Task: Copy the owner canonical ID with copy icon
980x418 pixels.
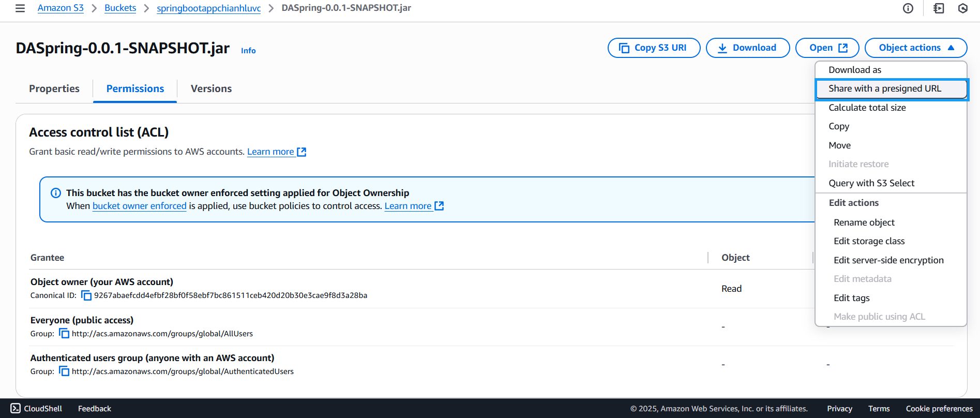Action: [86, 295]
